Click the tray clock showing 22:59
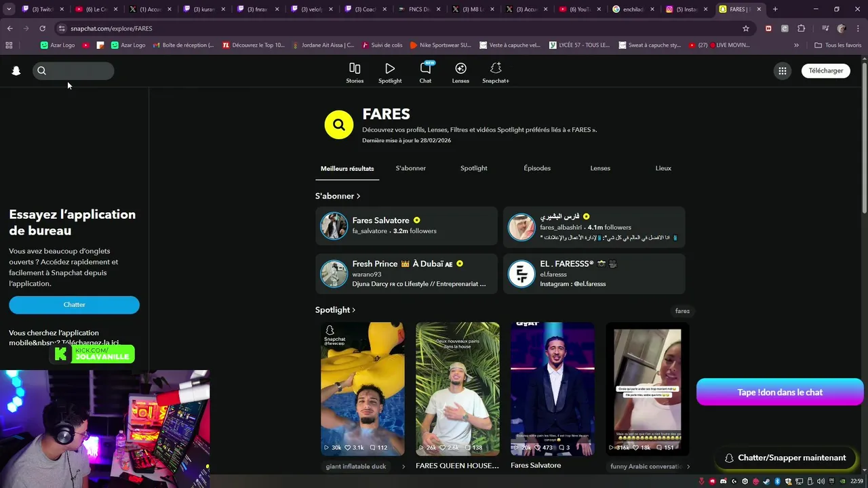Image resolution: width=868 pixels, height=488 pixels. click(856, 481)
